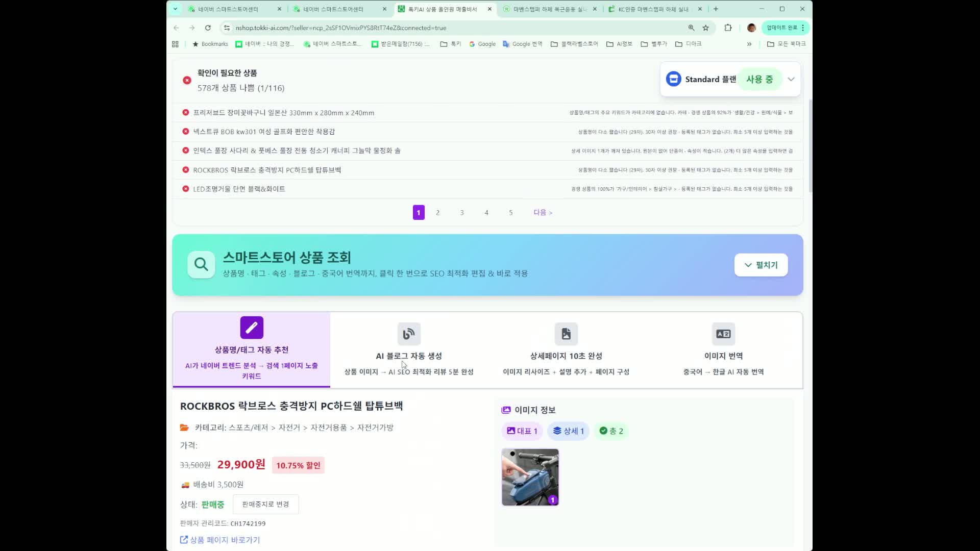Go to page 5 of product list
This screenshot has height=551, width=980.
pyautogui.click(x=511, y=212)
